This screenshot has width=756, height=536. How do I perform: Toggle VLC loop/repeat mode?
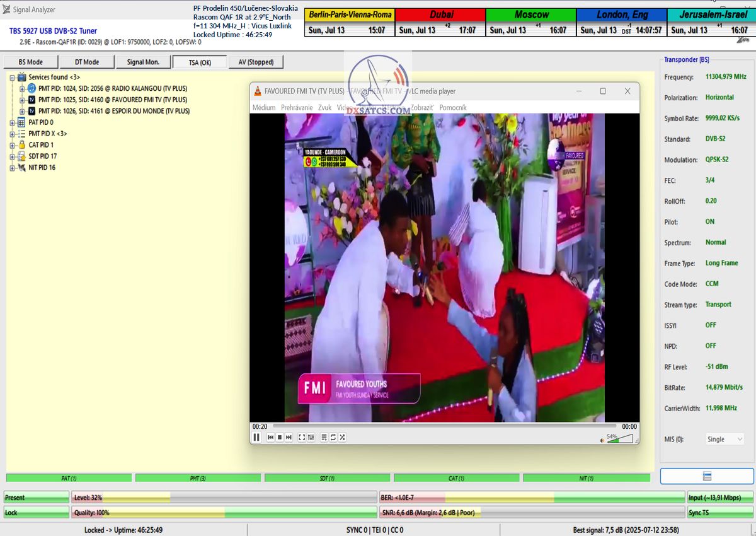[333, 437]
